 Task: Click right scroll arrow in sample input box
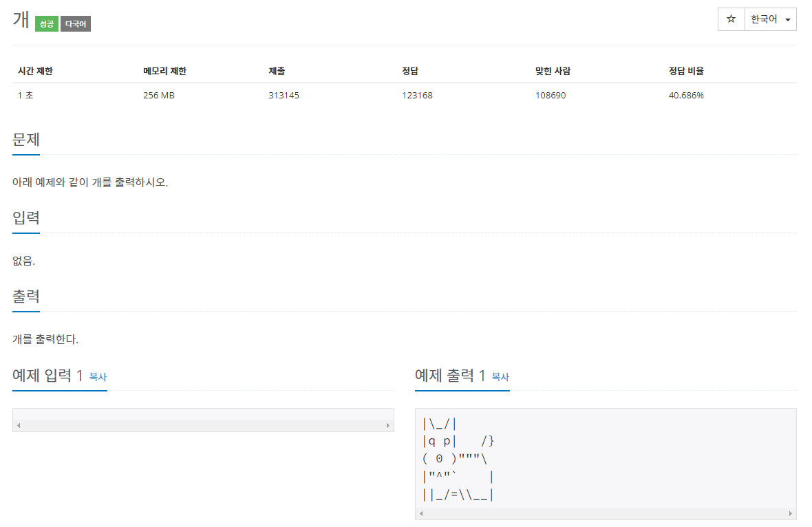(x=388, y=426)
